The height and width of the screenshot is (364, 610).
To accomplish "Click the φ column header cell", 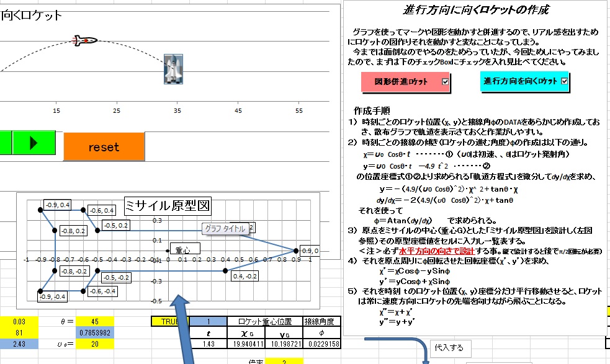I will point(321,333).
